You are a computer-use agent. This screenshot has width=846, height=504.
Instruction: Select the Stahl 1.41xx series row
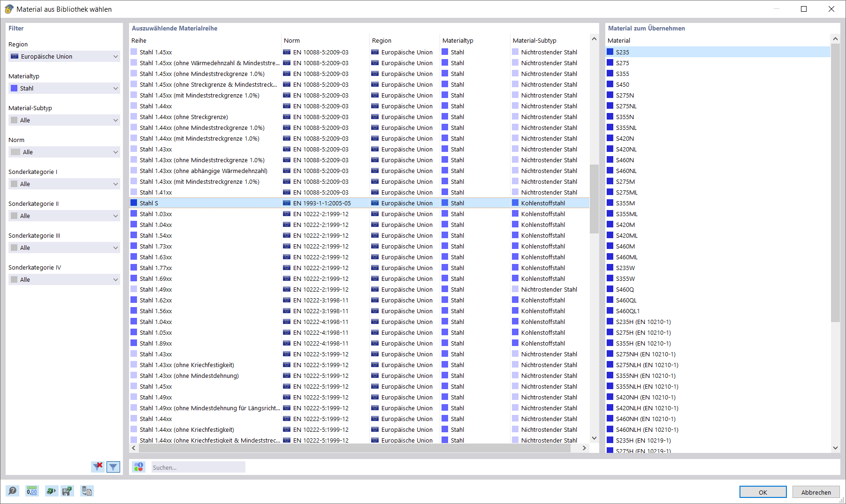click(359, 192)
